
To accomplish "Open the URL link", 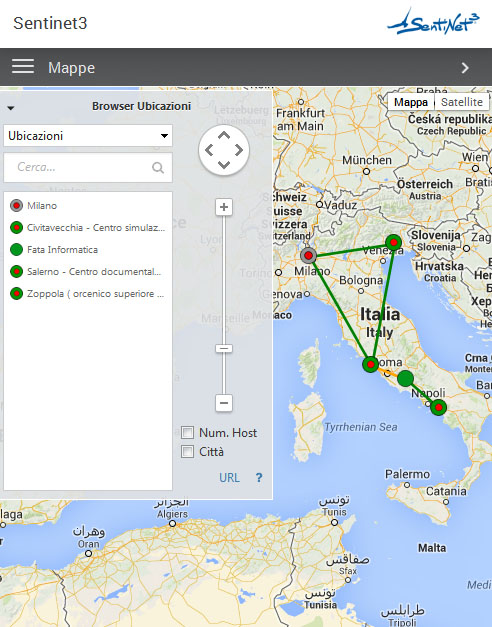I will (x=229, y=477).
